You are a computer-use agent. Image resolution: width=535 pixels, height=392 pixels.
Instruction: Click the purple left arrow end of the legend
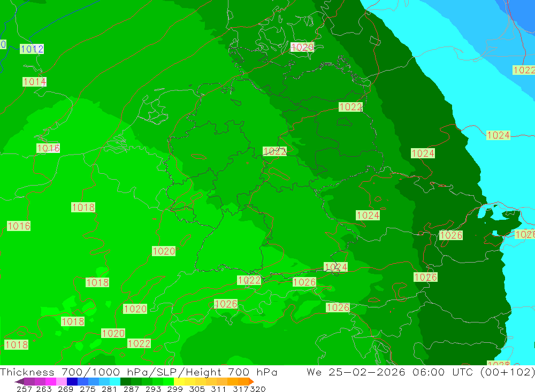[19, 381]
